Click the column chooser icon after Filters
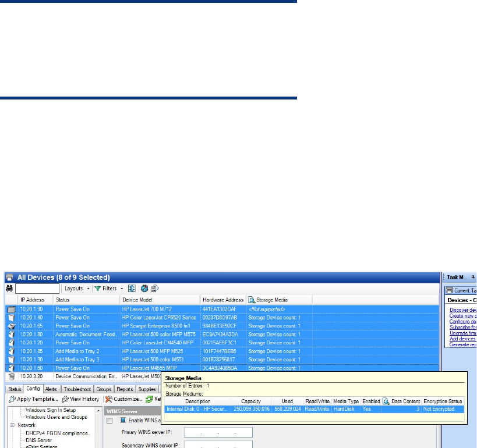Screen dimensions: 477x448 [132, 288]
